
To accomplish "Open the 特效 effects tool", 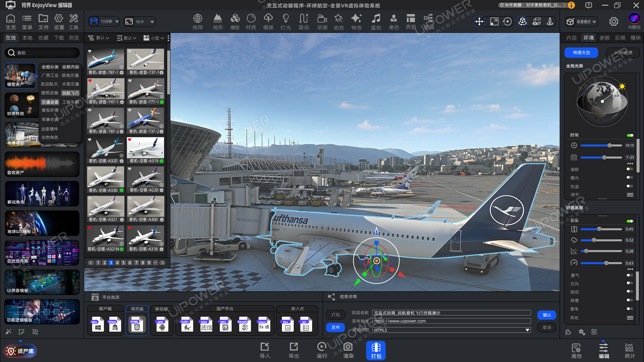I will [356, 22].
